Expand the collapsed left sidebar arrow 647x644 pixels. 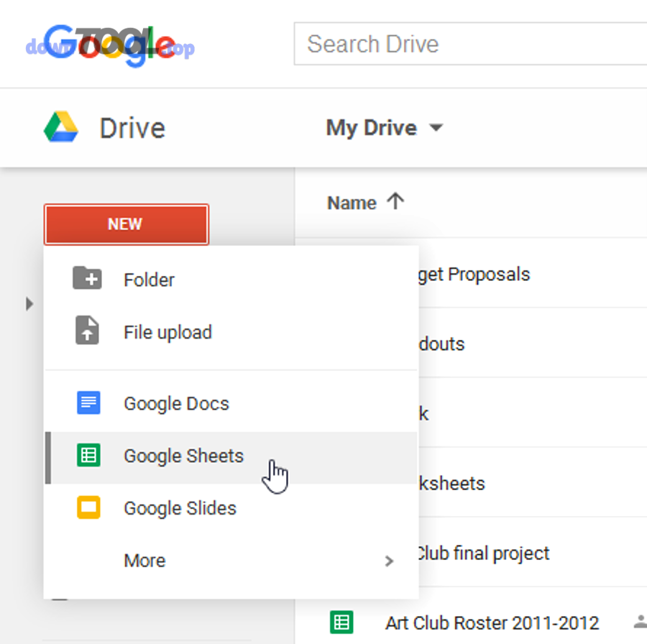(x=29, y=303)
